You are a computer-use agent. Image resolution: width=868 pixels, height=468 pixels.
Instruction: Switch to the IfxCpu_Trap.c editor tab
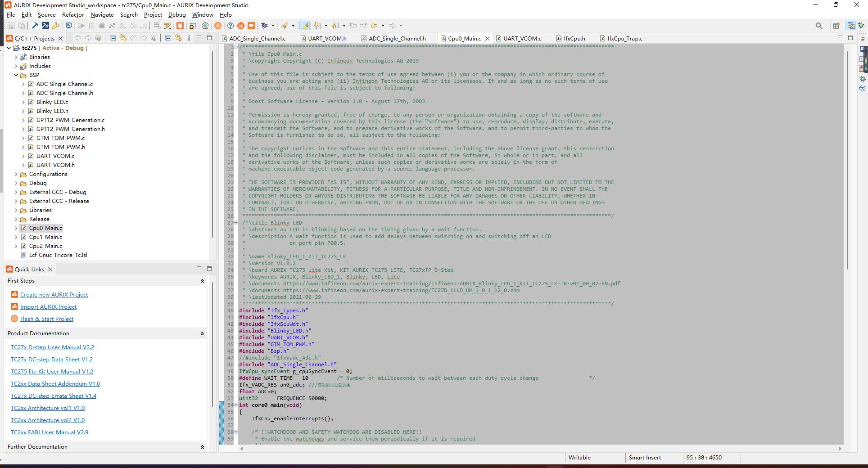(621, 38)
